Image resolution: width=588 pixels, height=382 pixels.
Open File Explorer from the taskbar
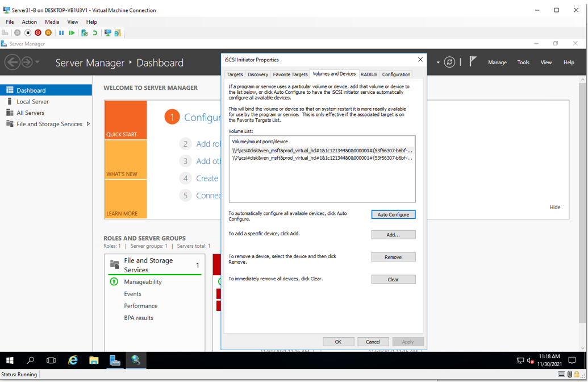[94, 360]
